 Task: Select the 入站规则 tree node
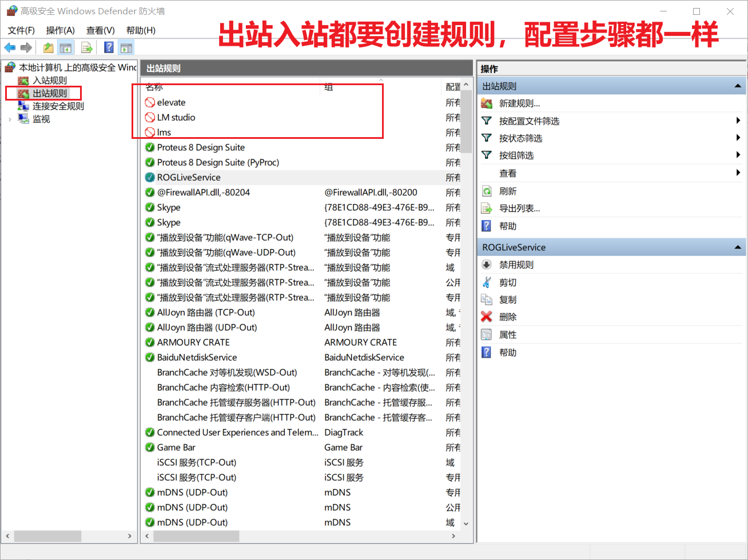49,81
